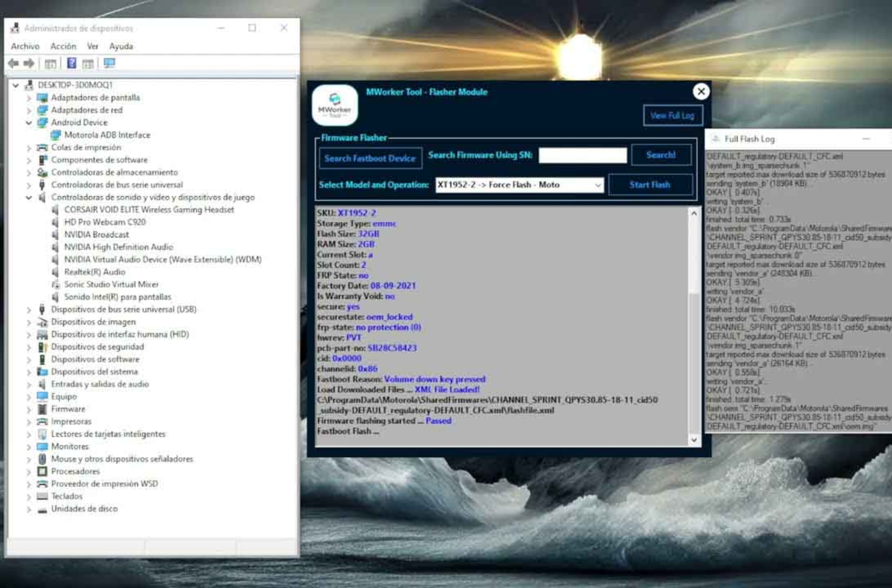
Task: Click the blue help question-mark toolbar icon
Action: tap(72, 64)
